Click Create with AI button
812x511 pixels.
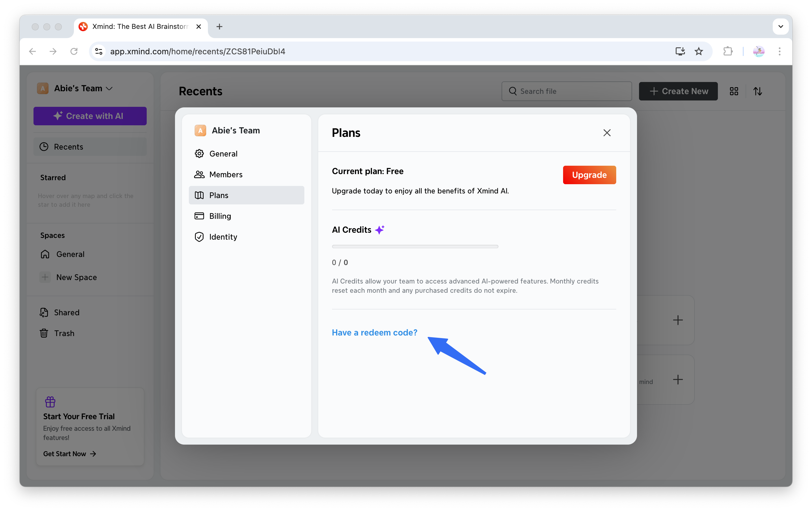pos(90,116)
